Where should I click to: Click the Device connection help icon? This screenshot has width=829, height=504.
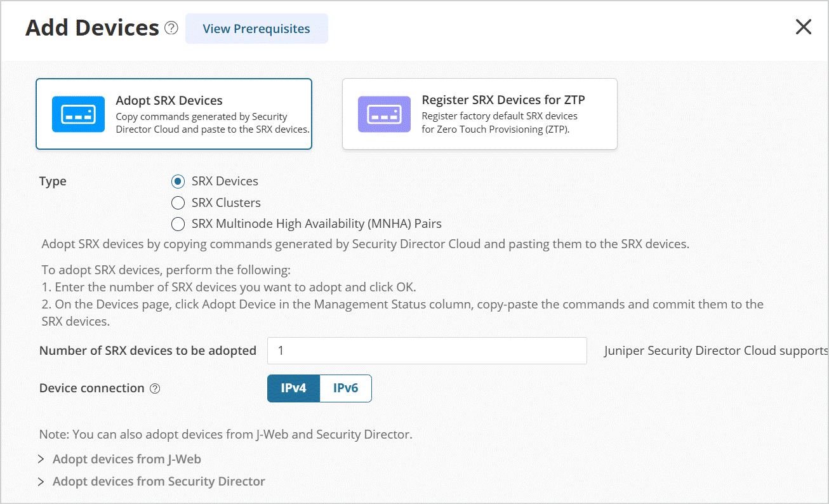pos(155,388)
